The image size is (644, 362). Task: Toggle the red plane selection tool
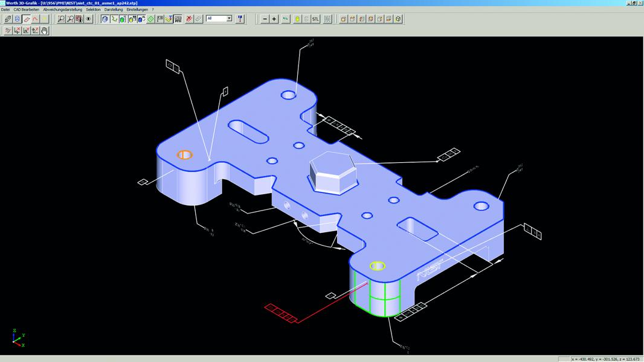click(27, 19)
